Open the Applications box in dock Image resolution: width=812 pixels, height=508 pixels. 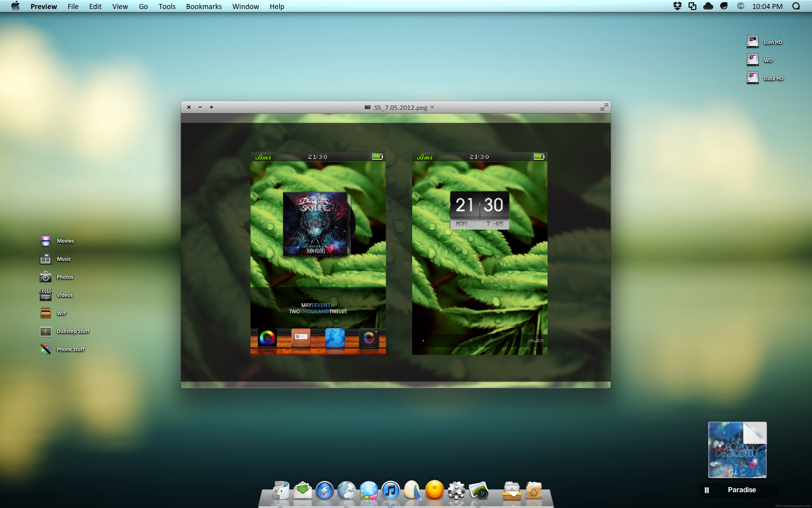click(x=512, y=491)
